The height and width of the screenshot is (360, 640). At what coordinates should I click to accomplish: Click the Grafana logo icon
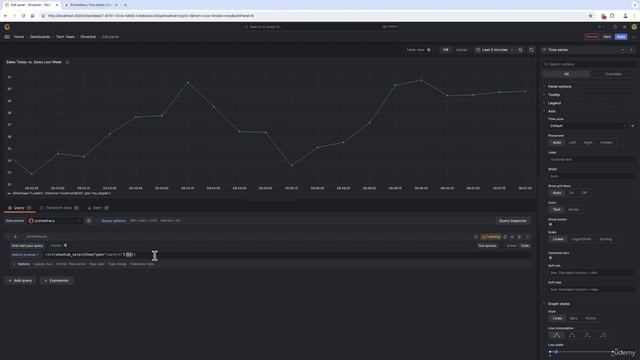pos(7,27)
